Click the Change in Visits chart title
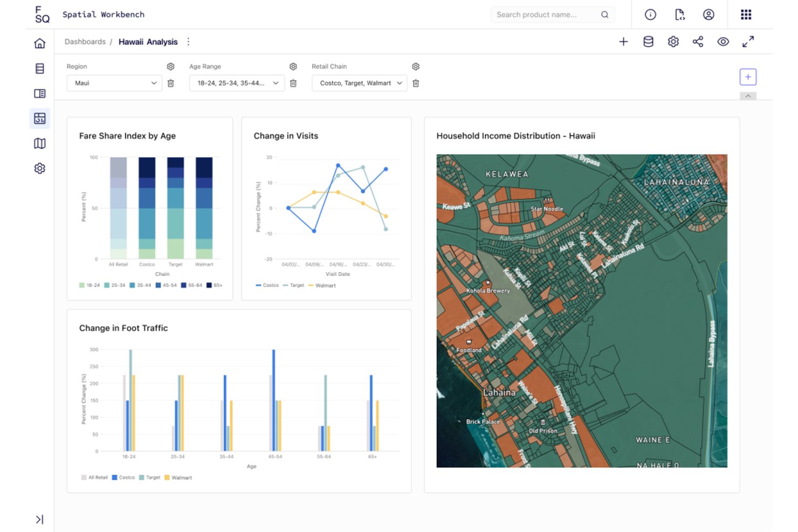 (286, 136)
